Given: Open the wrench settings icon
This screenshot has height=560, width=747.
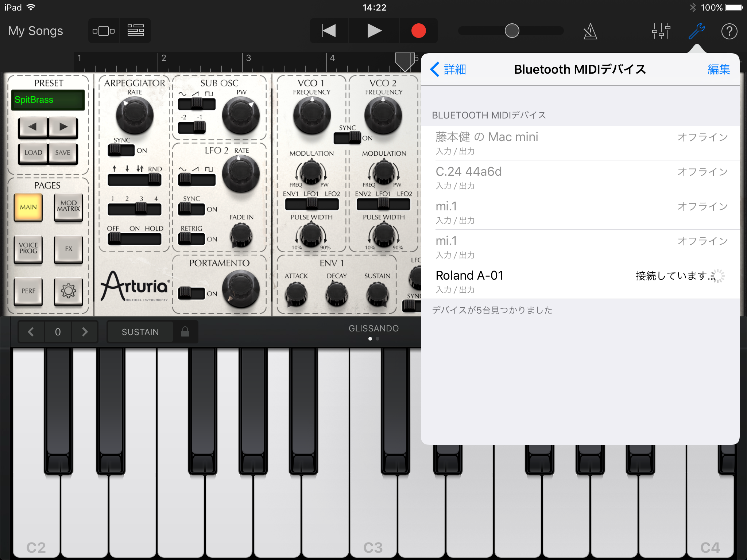Looking at the screenshot, I should 696,31.
